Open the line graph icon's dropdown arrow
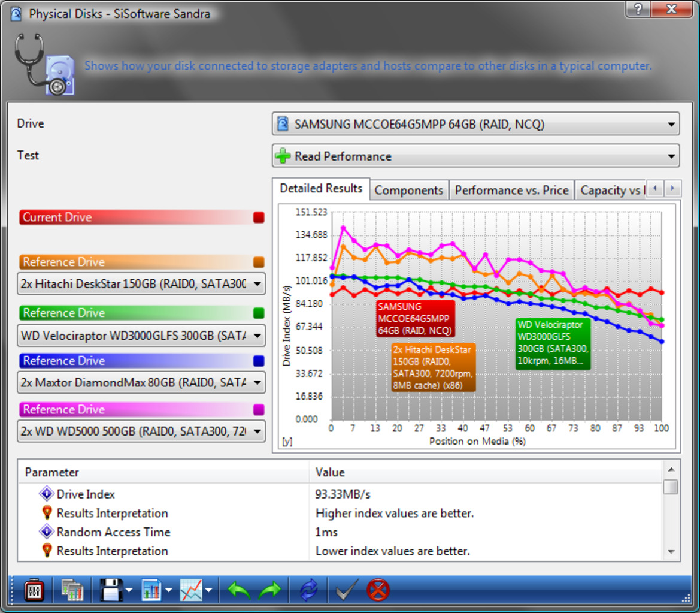Viewport: 700px width, 613px height. click(208, 591)
